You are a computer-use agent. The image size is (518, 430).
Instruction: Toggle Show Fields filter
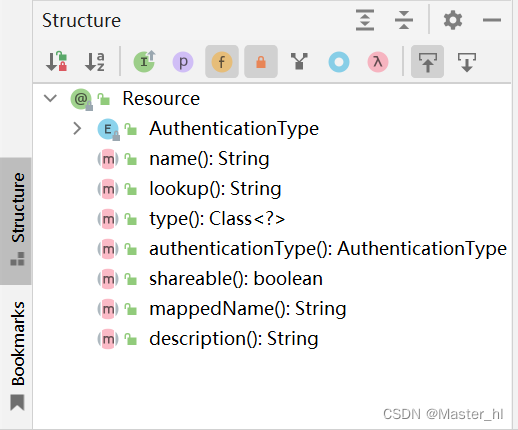pos(222,62)
